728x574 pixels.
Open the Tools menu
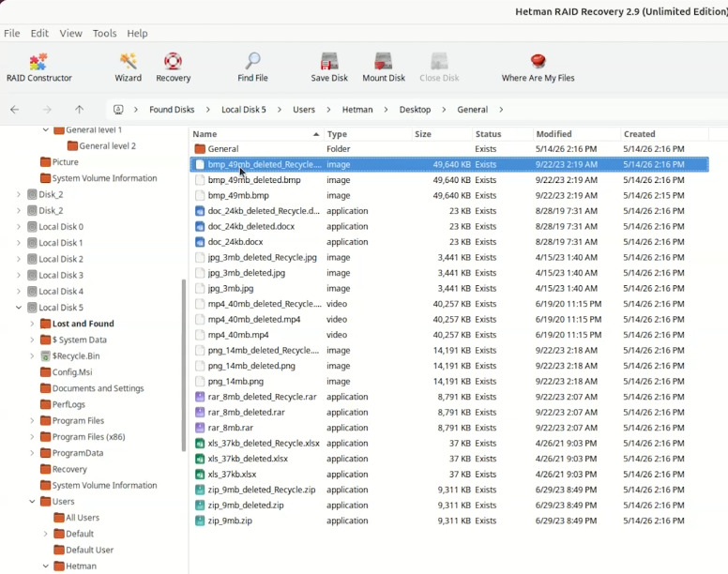click(x=104, y=34)
